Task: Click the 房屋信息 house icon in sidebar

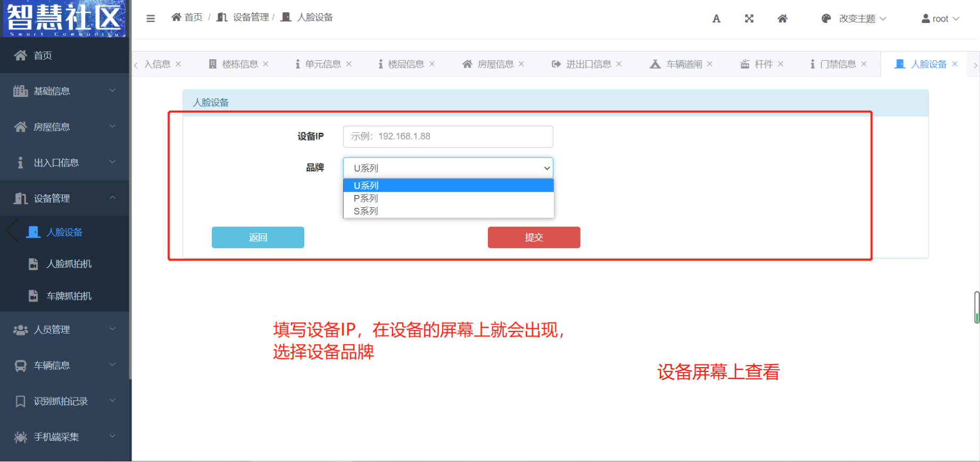Action: point(20,127)
